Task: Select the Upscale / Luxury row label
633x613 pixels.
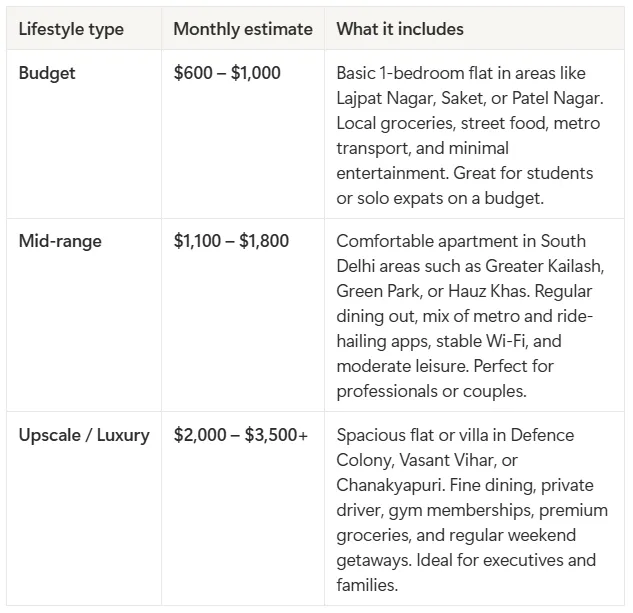Action: [84, 435]
